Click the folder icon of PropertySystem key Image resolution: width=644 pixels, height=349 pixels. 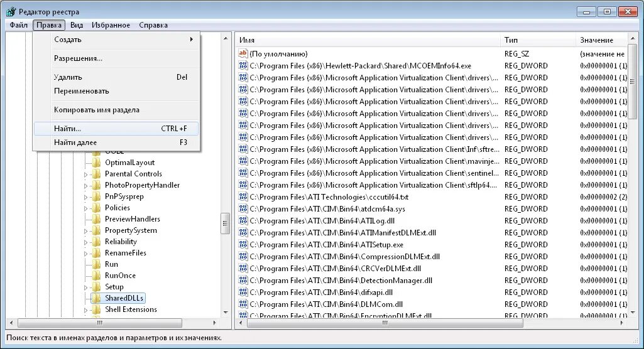click(97, 230)
